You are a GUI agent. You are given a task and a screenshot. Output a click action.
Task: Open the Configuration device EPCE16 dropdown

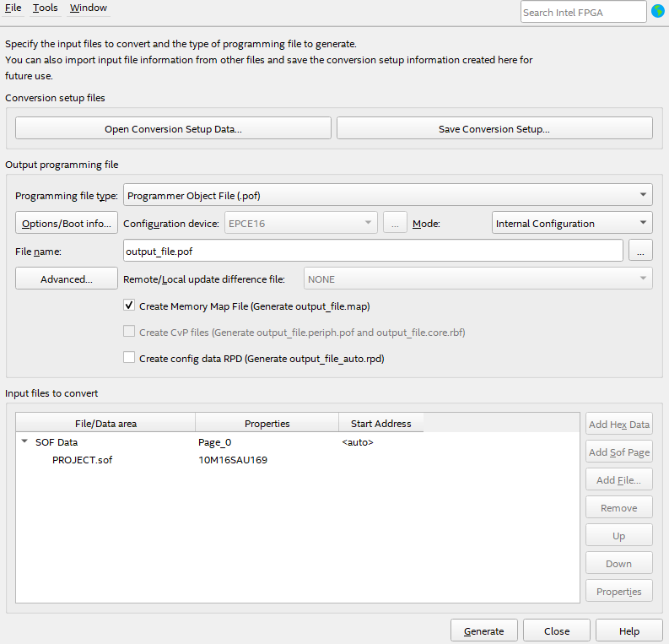[x=301, y=223]
